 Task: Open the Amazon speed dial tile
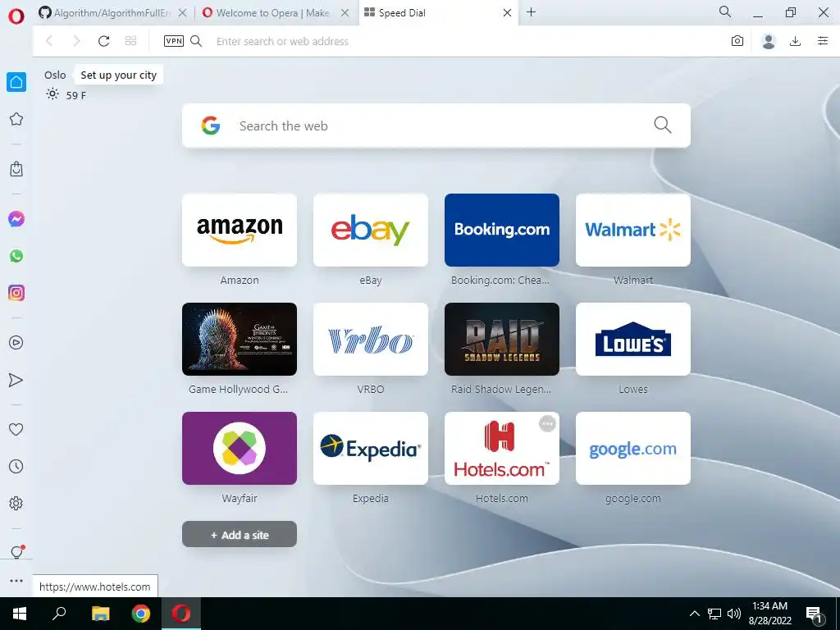click(x=240, y=230)
